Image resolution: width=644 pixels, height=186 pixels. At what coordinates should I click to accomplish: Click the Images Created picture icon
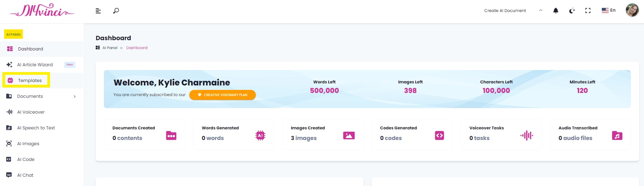349,136
